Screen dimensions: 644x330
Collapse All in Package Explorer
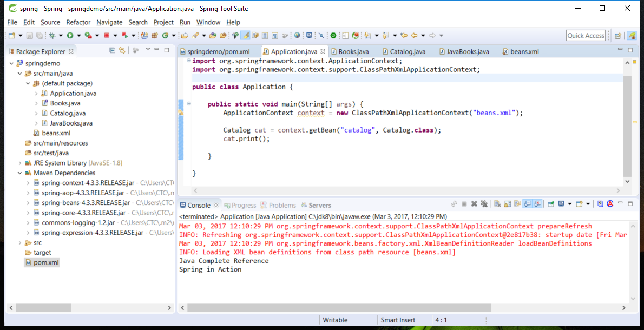(112, 50)
